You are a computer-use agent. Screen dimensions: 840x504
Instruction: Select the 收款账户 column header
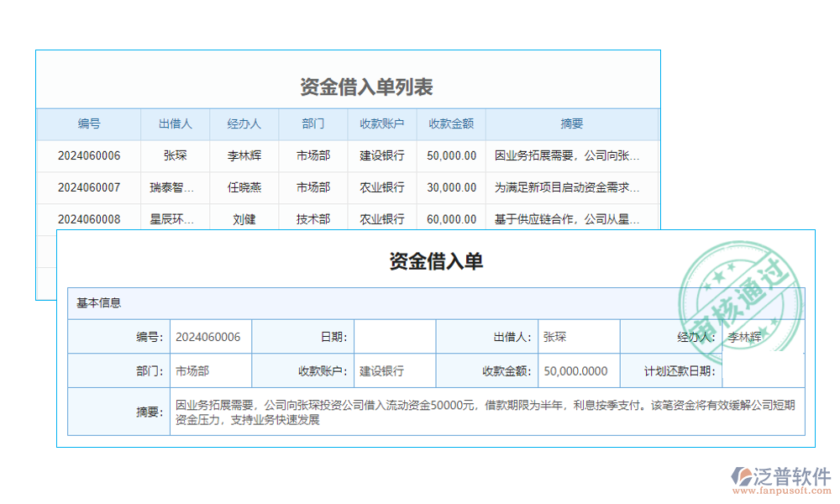point(381,123)
